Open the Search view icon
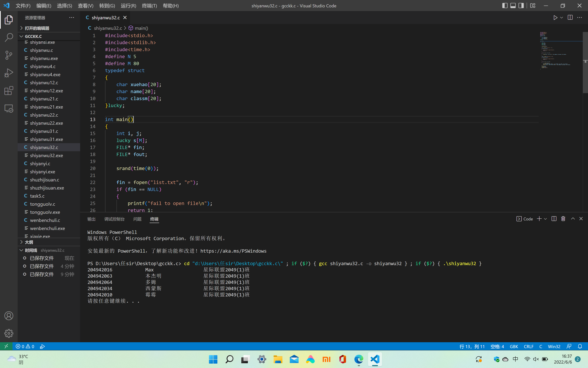The width and height of the screenshot is (588, 368). pyautogui.click(x=9, y=38)
